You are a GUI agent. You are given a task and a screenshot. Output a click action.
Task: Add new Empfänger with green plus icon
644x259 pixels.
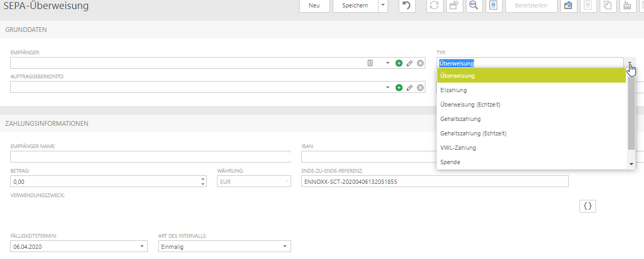pyautogui.click(x=399, y=63)
